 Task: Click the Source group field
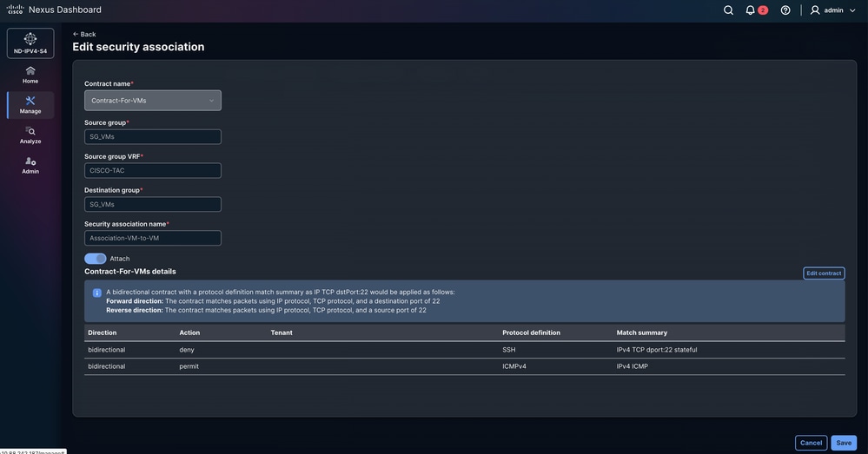tap(153, 136)
